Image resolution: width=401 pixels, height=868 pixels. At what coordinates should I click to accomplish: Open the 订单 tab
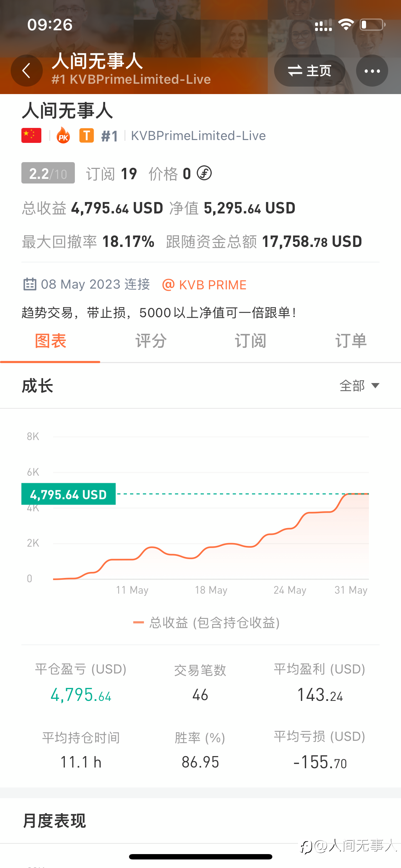point(351,341)
